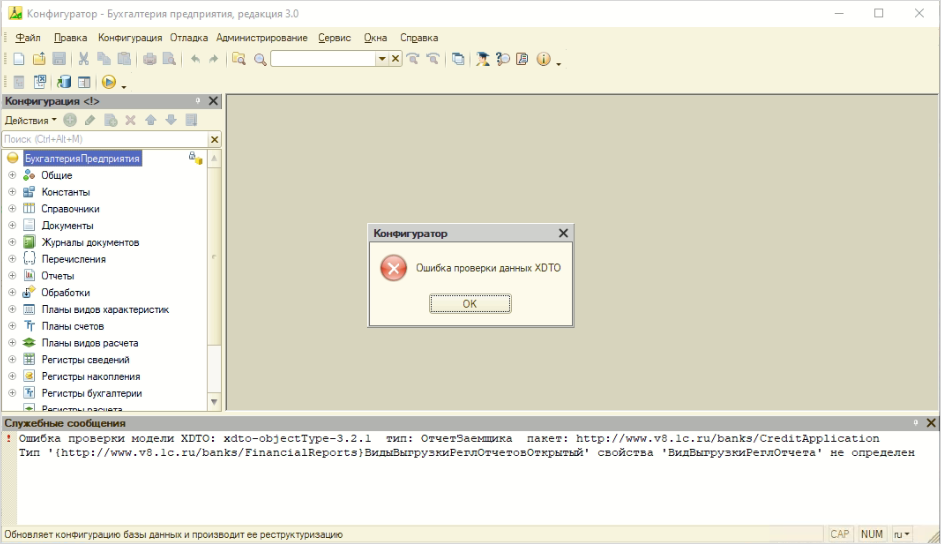Image resolution: width=941 pixels, height=544 pixels.
Task: Click the Paste clipboard icon
Action: coord(124,59)
